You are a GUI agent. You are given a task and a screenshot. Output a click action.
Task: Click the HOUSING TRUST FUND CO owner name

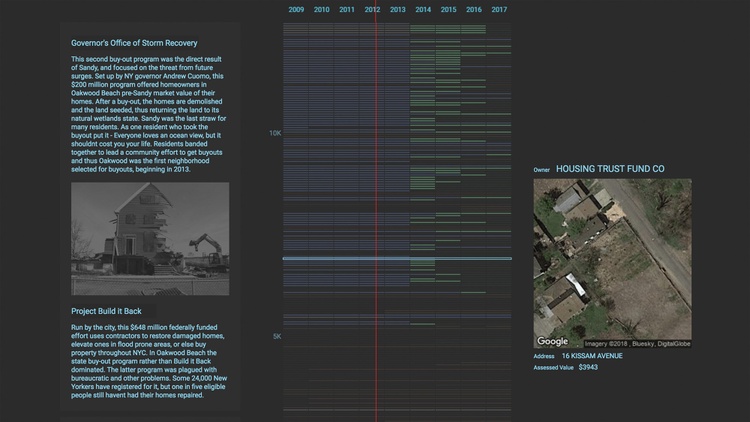pyautogui.click(x=610, y=169)
